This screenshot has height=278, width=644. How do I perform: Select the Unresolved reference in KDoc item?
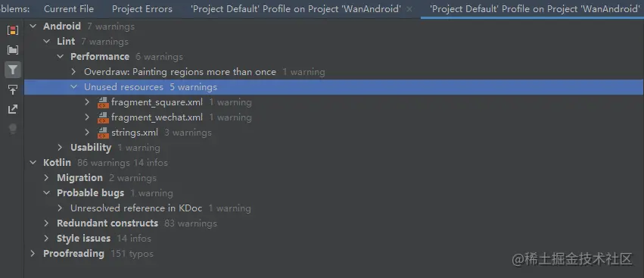click(136, 208)
